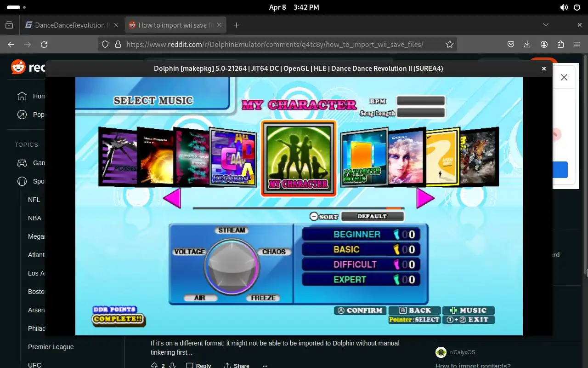Select the DIFFICULT difficulty row

361,264
